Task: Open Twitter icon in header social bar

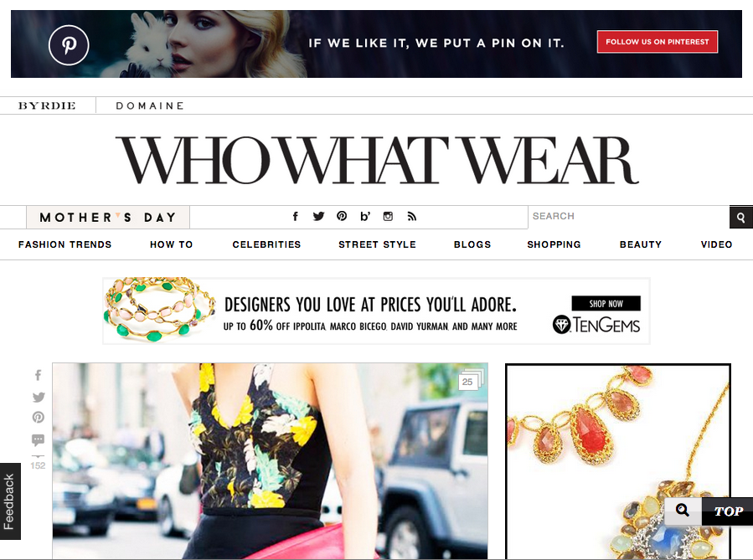Action: click(x=318, y=217)
